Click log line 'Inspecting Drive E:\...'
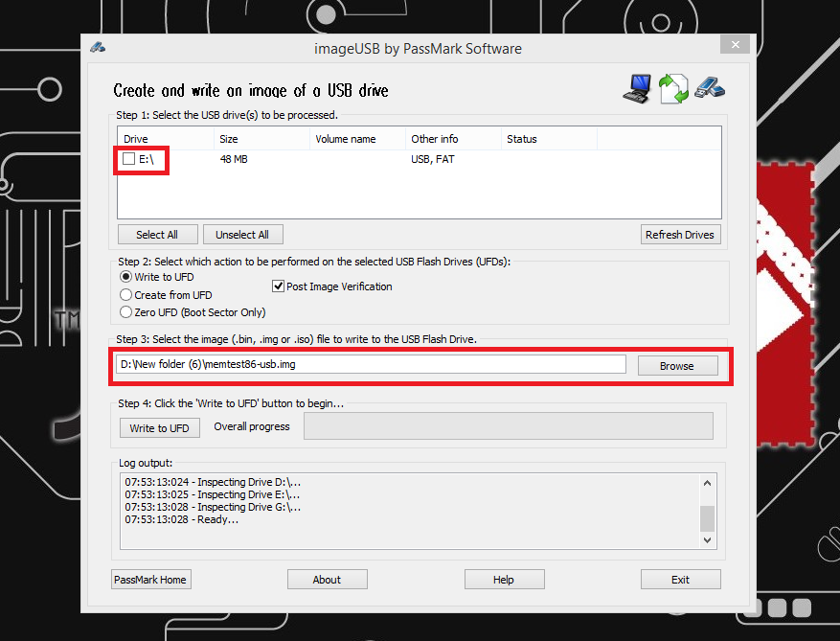The width and height of the screenshot is (840, 641). tap(213, 494)
